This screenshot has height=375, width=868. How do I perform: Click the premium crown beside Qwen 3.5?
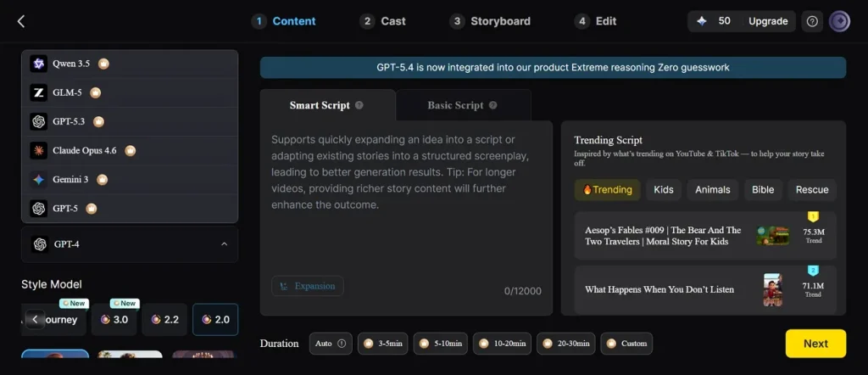[x=103, y=64]
